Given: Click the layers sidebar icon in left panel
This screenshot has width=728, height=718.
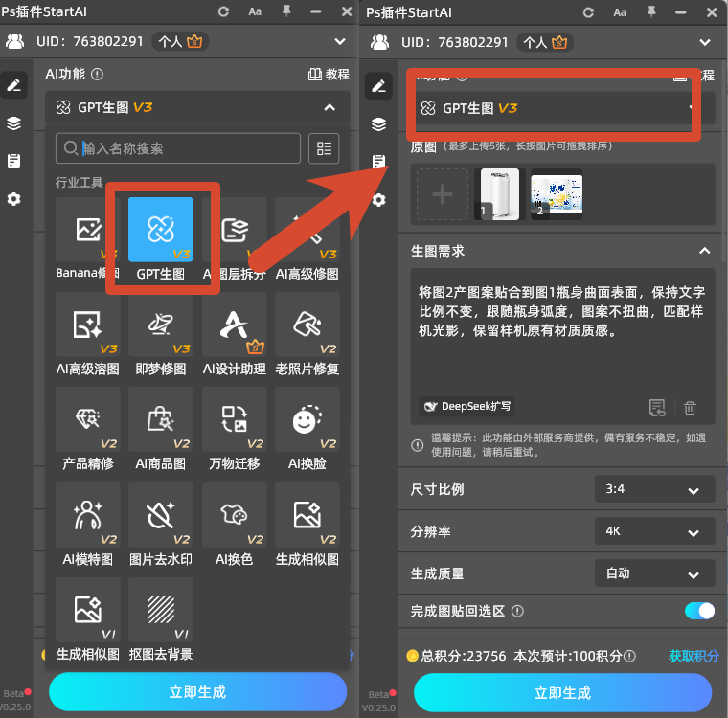Looking at the screenshot, I should 14,123.
